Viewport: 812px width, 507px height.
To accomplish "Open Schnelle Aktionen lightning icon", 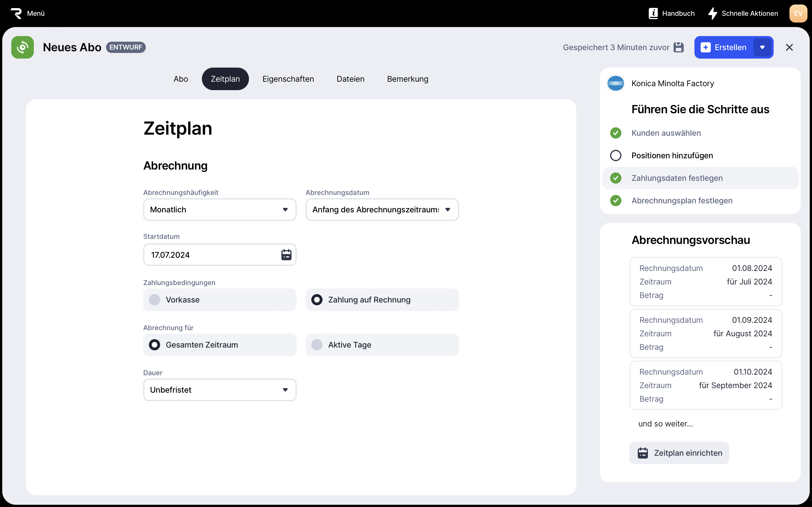I will tap(712, 14).
